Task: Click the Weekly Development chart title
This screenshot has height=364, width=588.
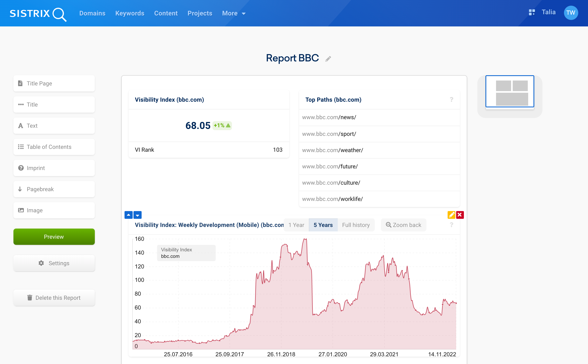Action: tap(209, 225)
